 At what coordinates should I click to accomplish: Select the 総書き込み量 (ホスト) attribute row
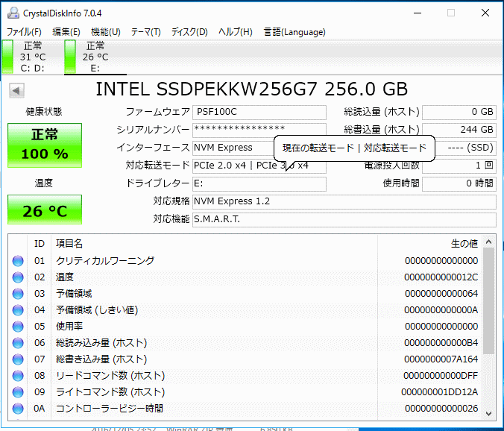click(x=245, y=359)
